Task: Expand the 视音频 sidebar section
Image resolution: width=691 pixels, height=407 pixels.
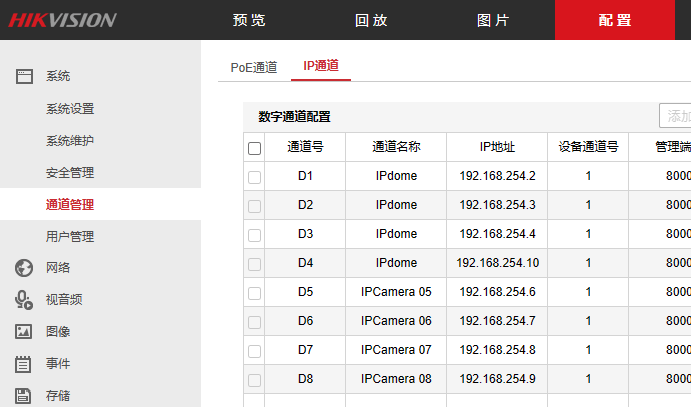Action: (63, 299)
